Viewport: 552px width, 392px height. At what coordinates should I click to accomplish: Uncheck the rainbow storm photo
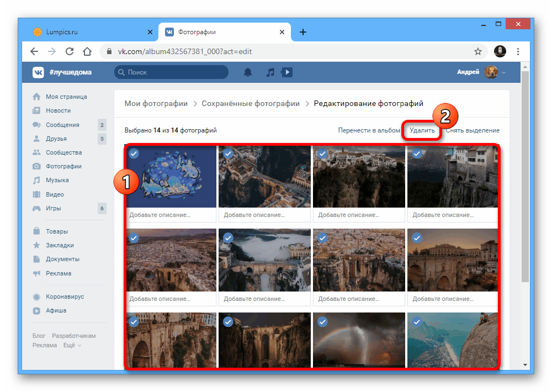[322, 321]
